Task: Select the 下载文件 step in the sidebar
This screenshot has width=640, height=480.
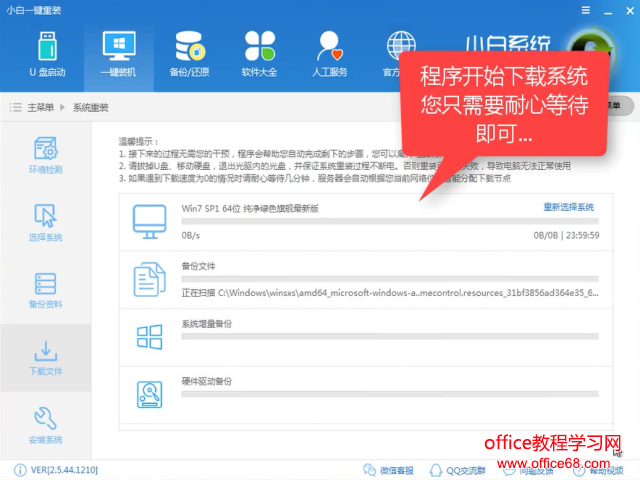Action: pyautogui.click(x=46, y=358)
